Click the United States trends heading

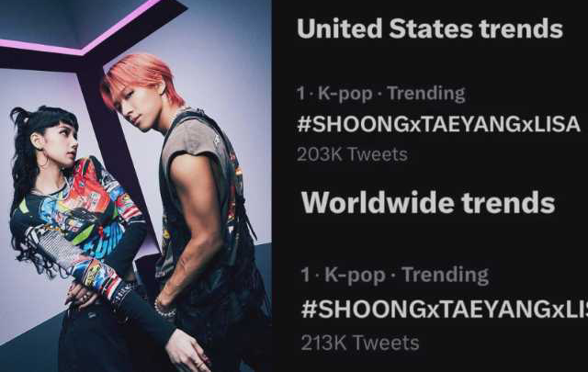pyautogui.click(x=429, y=28)
